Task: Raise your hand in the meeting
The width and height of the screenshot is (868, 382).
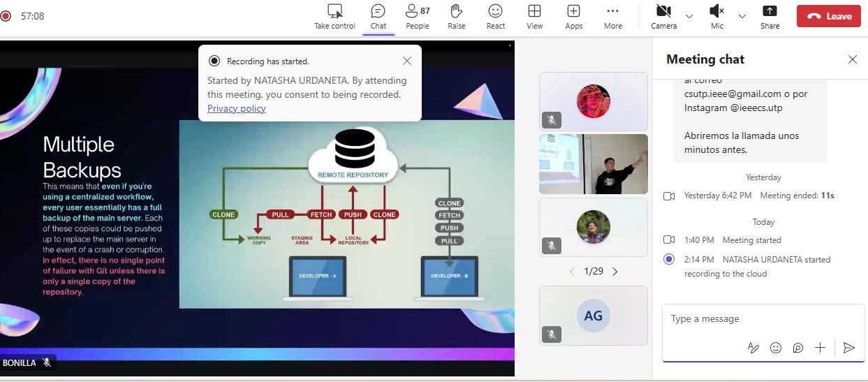Action: point(456,16)
